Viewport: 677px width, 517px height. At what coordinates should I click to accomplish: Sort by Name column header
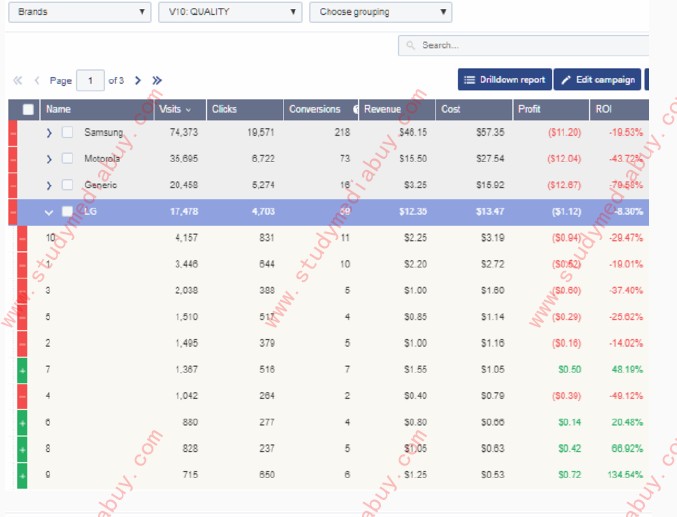point(97,109)
